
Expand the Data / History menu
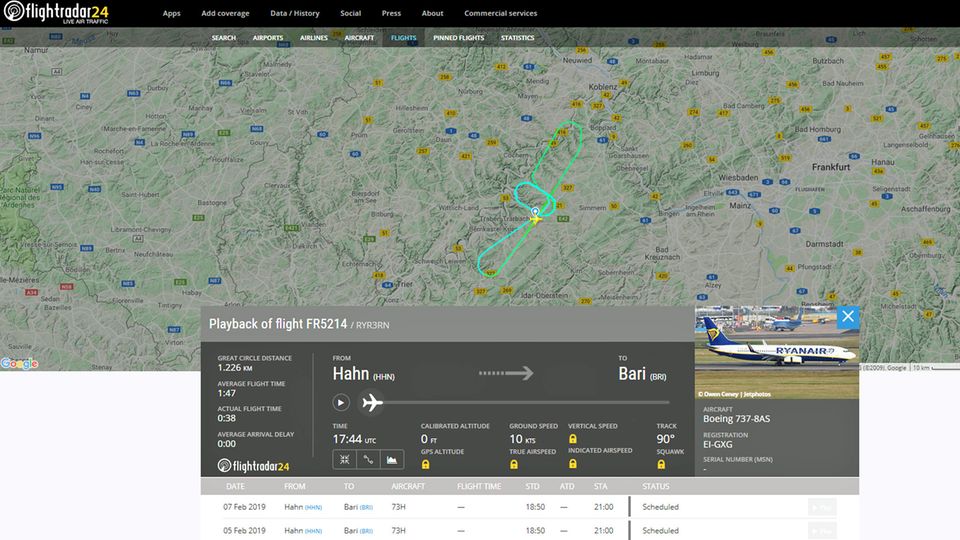point(295,14)
